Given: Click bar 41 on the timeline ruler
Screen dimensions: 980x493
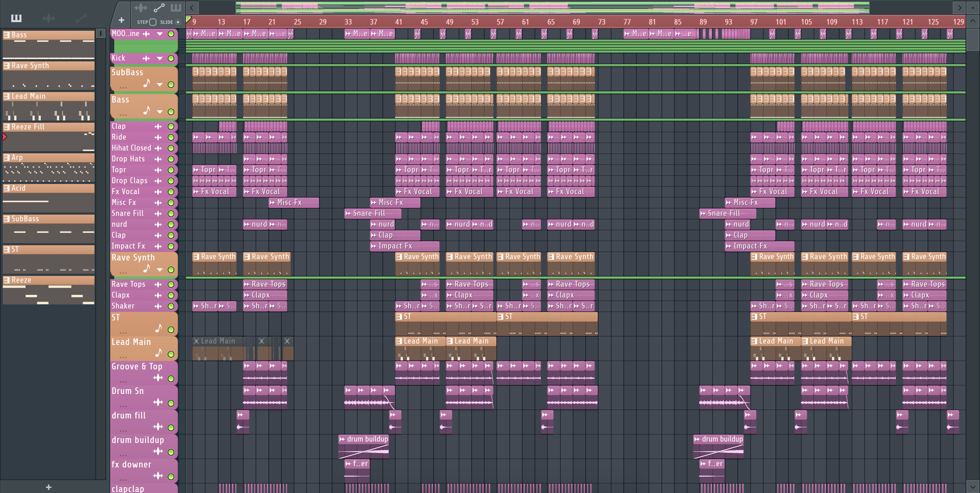Looking at the screenshot, I should 398,22.
